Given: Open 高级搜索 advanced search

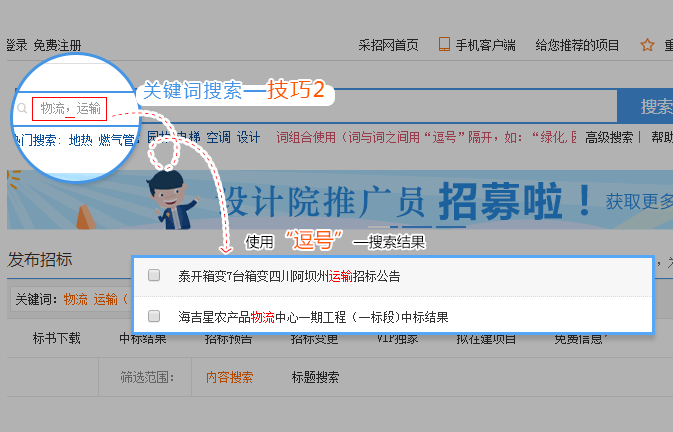Looking at the screenshot, I should click(x=609, y=137).
